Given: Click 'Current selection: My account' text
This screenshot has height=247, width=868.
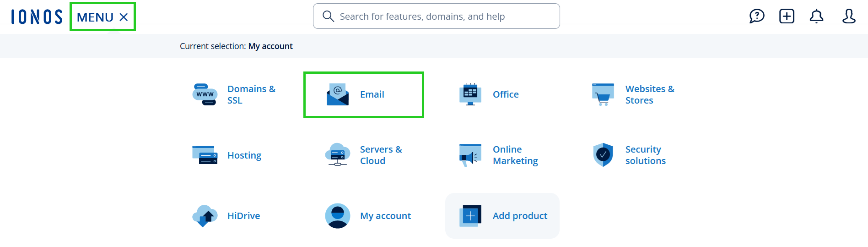Looking at the screenshot, I should pyautogui.click(x=236, y=46).
